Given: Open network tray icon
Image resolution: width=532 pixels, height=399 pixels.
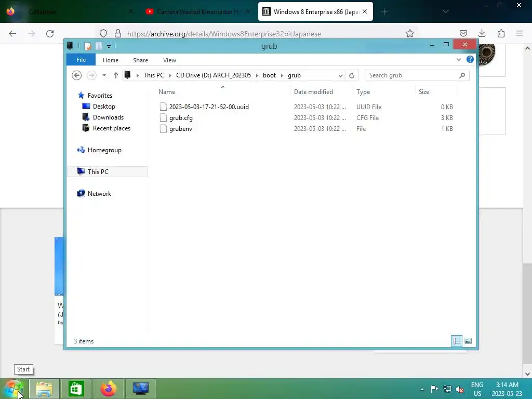Looking at the screenshot, I should pos(447,389).
